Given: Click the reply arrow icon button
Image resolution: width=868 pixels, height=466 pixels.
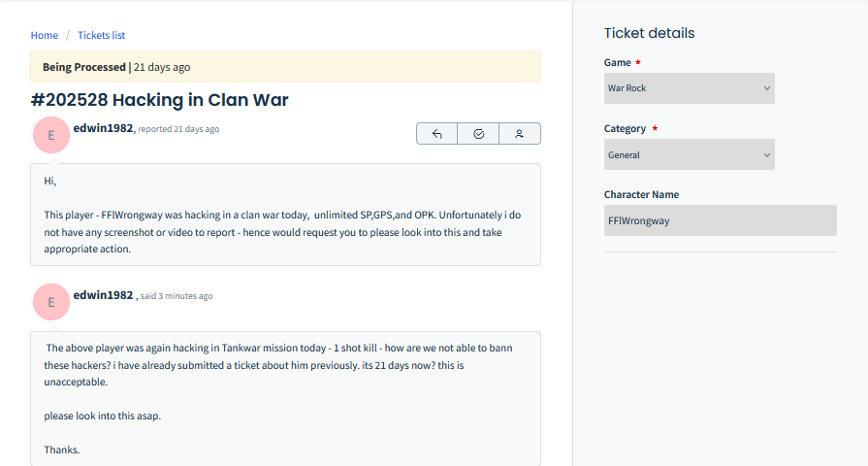Looking at the screenshot, I should point(436,134).
